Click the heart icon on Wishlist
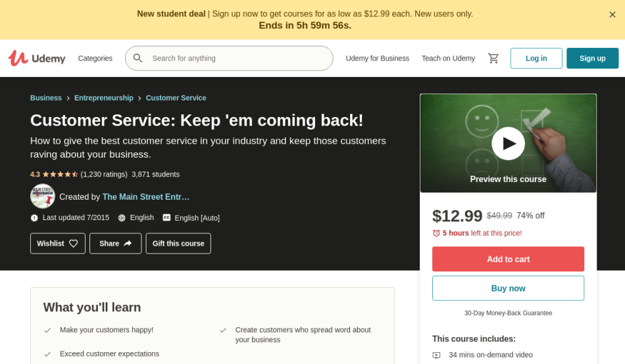 tap(73, 243)
